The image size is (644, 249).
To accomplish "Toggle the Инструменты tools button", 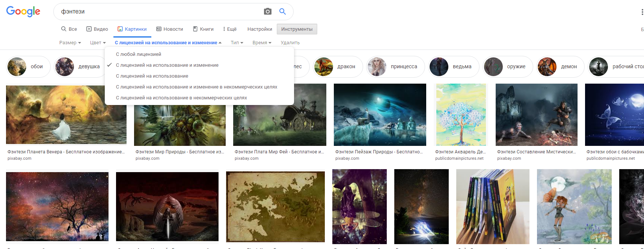I will click(x=297, y=29).
